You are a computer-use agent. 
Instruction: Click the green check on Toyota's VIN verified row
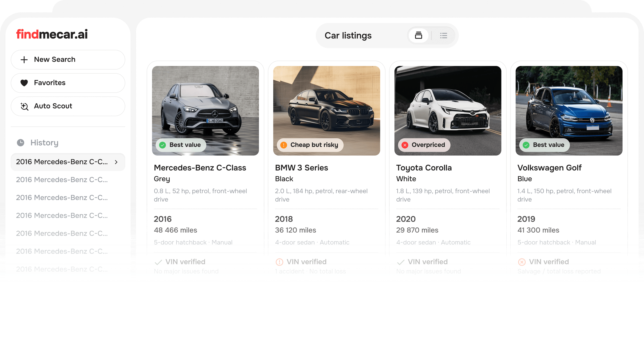click(400, 262)
